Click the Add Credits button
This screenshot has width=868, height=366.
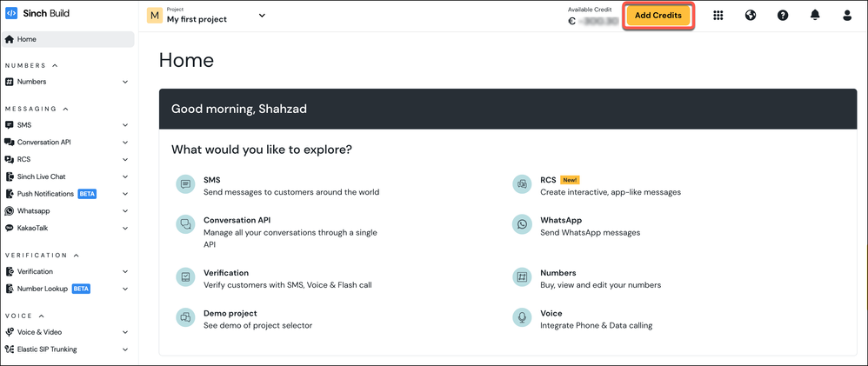point(658,16)
